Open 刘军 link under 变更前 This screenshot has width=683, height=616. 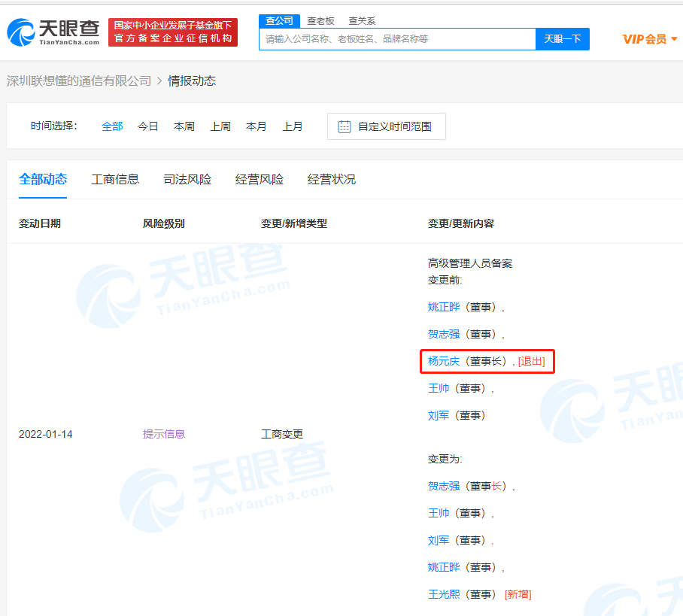pyautogui.click(x=439, y=415)
